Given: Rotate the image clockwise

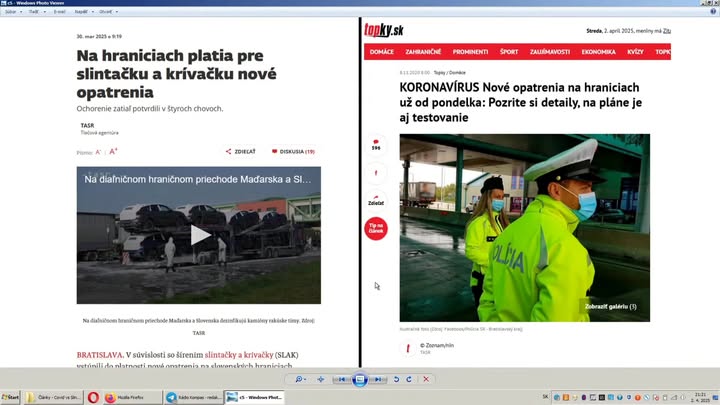Looking at the screenshot, I should [x=409, y=380].
